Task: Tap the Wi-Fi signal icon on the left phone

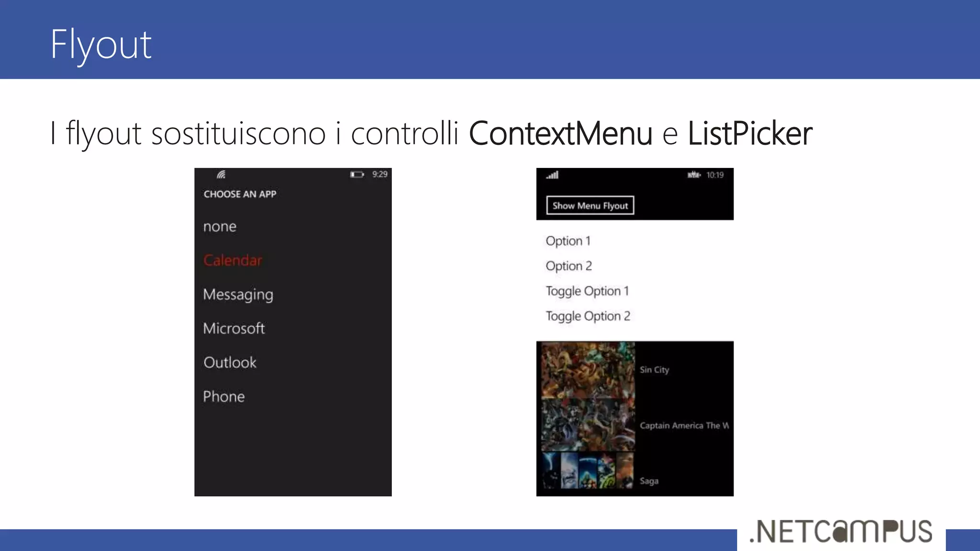Action: (221, 175)
